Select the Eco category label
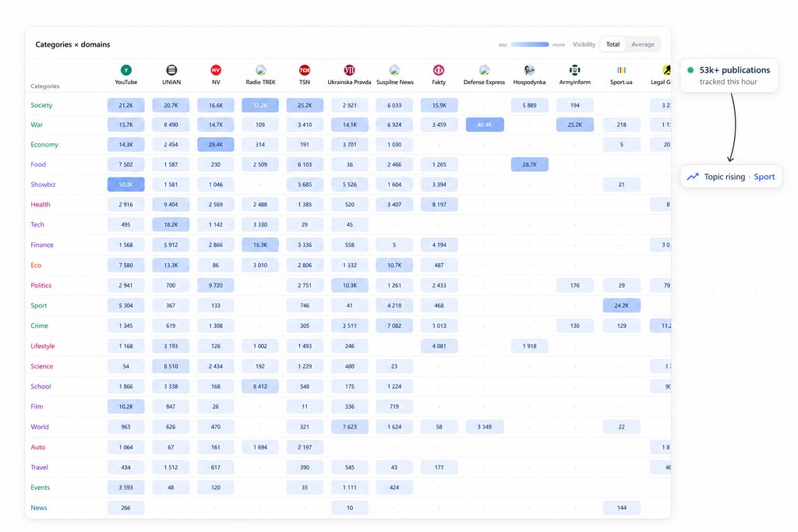This screenshot has width=798, height=532. [36, 265]
